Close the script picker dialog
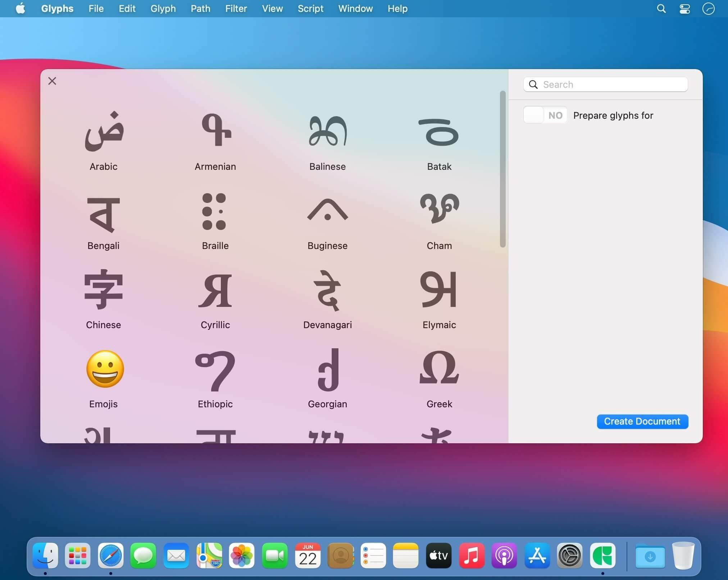Viewport: 728px width, 580px height. point(52,81)
